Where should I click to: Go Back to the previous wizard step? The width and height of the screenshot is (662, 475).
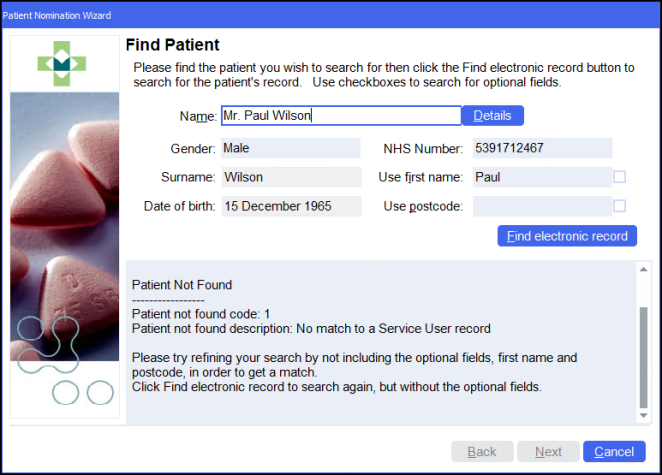pyautogui.click(x=482, y=452)
